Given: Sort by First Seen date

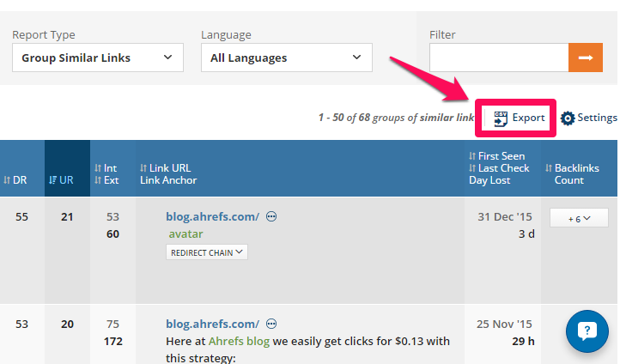Looking at the screenshot, I should point(497,156).
